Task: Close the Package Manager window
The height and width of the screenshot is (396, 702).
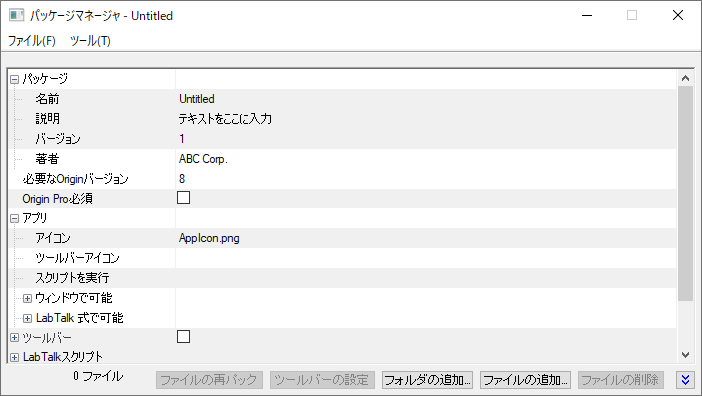Action: (678, 15)
